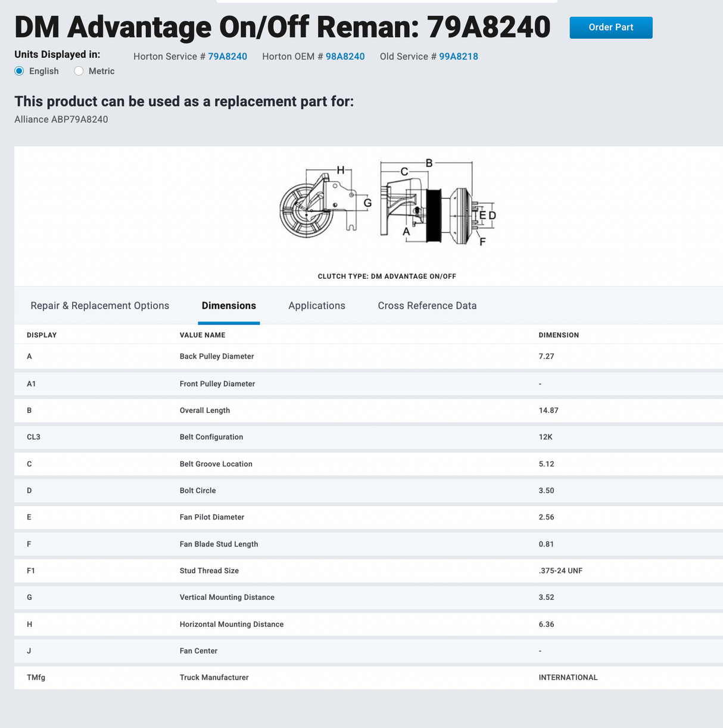Click the 0.81 dimension value
The width and height of the screenshot is (723, 728).
(x=546, y=544)
